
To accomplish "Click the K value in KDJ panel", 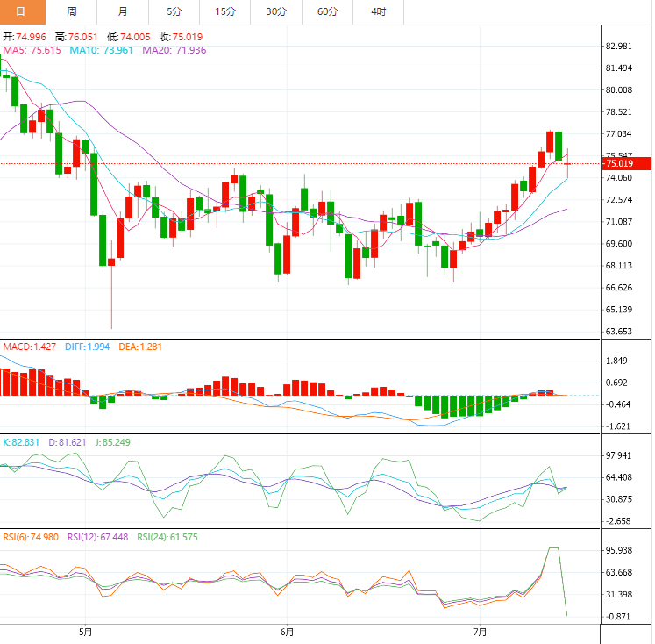I will pos(22,442).
